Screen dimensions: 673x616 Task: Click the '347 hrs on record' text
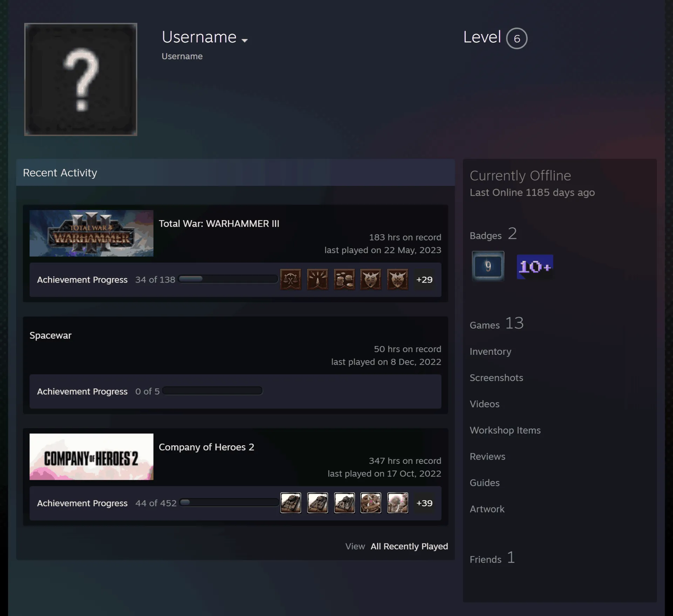pos(405,461)
